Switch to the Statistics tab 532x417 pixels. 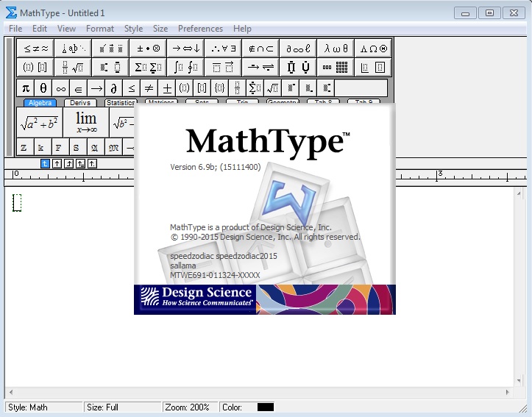point(121,103)
